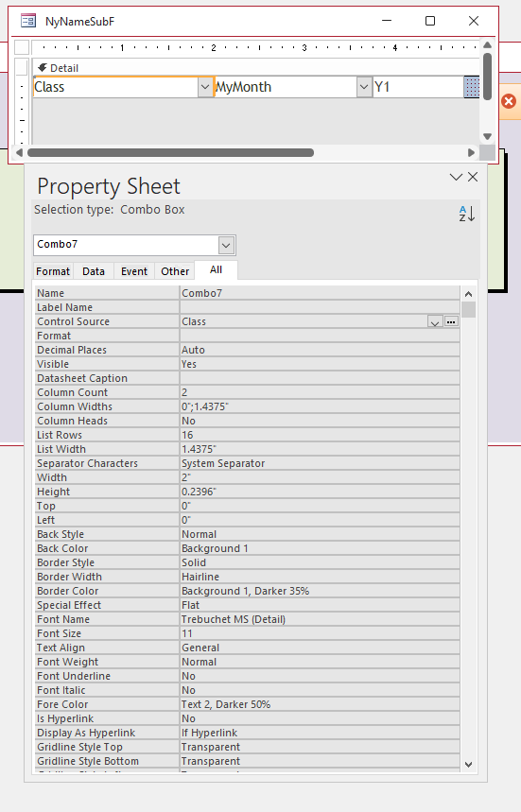Click the Class combo box dropdown arrow
521x812 pixels.
[x=205, y=87]
